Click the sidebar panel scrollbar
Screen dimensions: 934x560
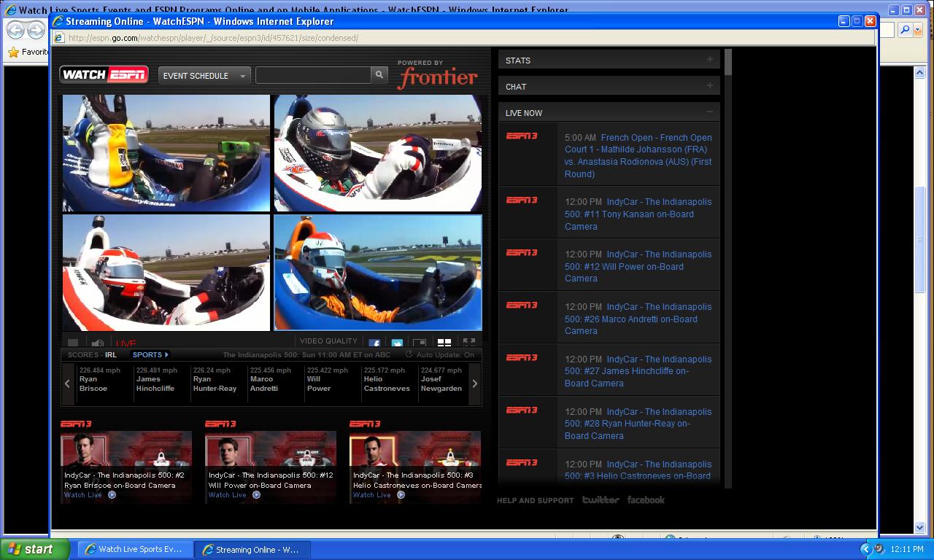coord(728,62)
